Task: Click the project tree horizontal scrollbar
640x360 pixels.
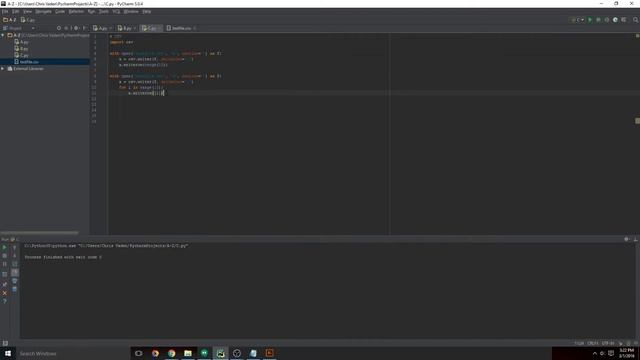Action: click(39, 233)
